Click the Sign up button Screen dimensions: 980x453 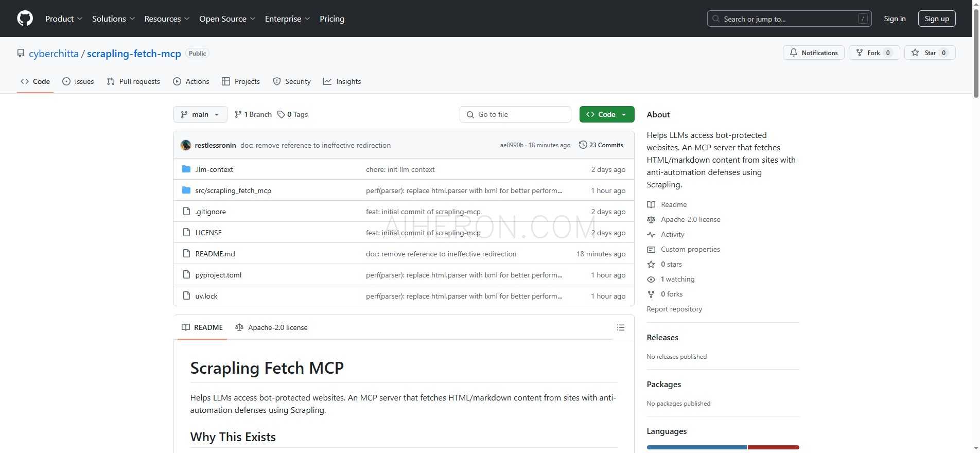tap(937, 19)
